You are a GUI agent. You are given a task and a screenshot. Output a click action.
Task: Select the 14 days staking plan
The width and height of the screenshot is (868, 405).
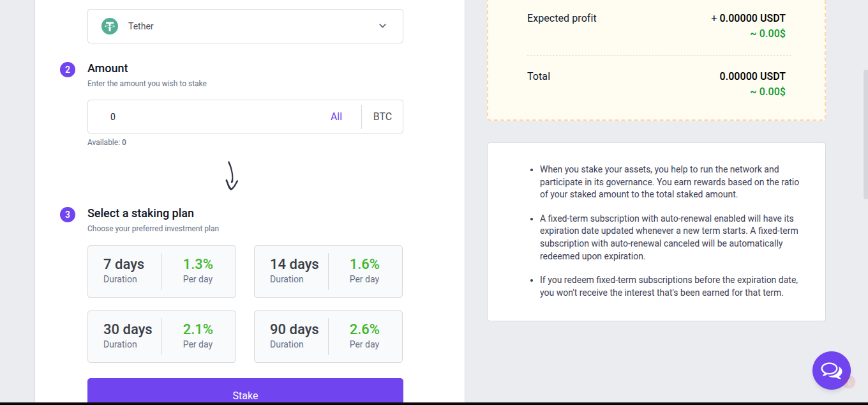point(328,271)
